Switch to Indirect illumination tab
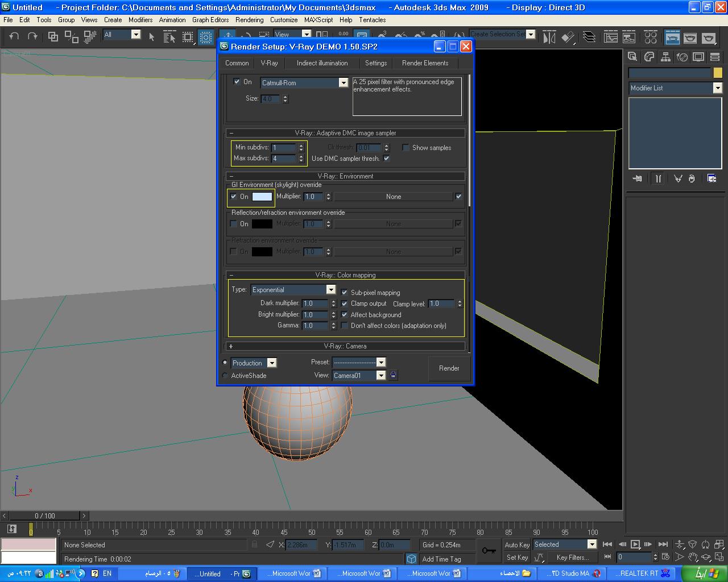The image size is (728, 582). (322, 63)
